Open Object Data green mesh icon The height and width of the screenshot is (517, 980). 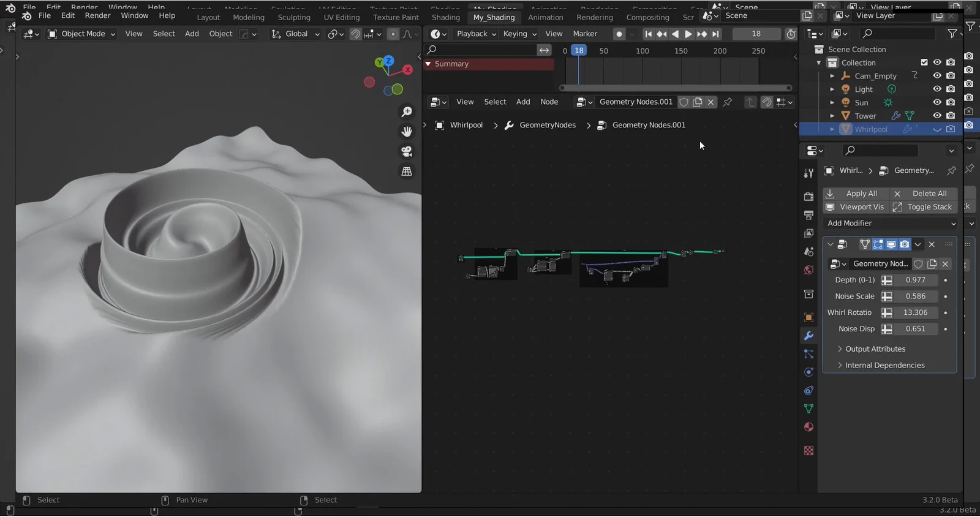809,409
